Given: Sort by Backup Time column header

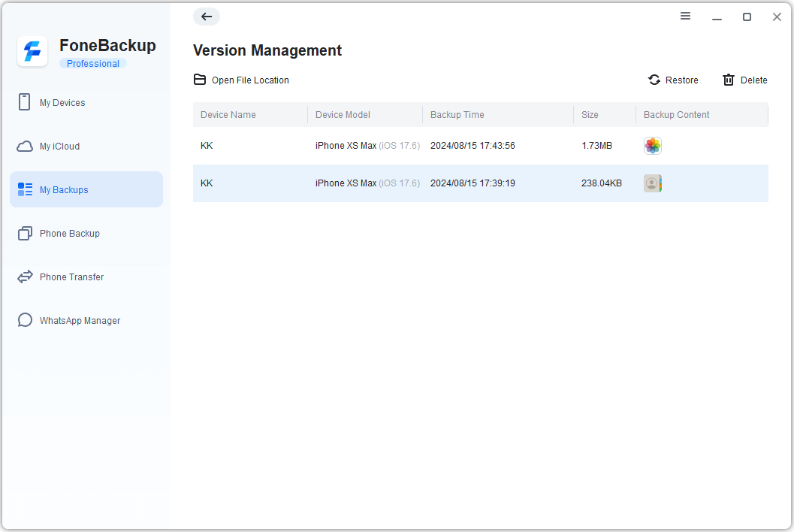Looking at the screenshot, I should click(x=457, y=115).
